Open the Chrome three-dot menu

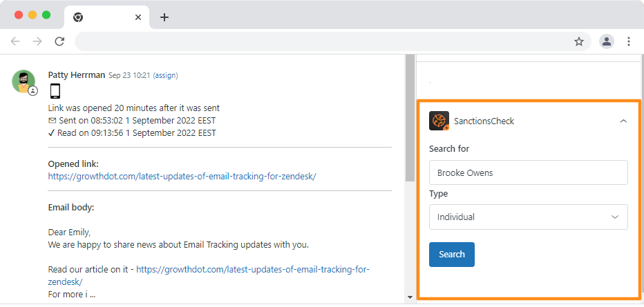(x=629, y=41)
